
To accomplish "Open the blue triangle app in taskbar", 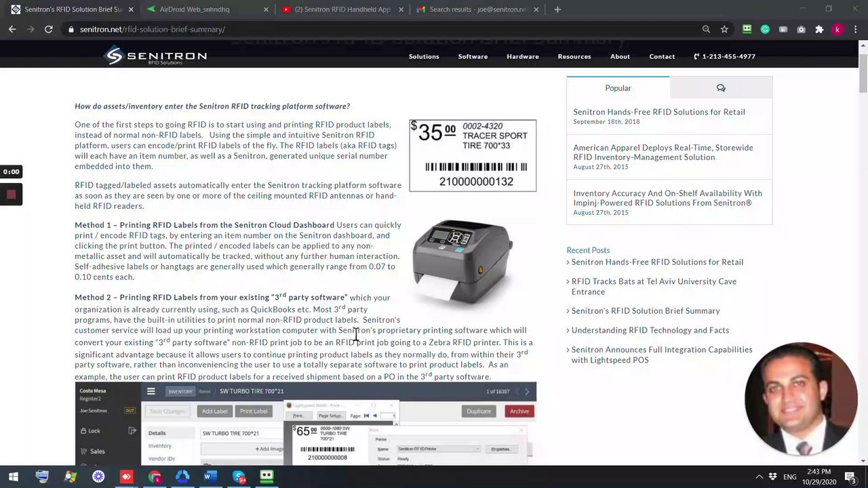I will point(182,476).
